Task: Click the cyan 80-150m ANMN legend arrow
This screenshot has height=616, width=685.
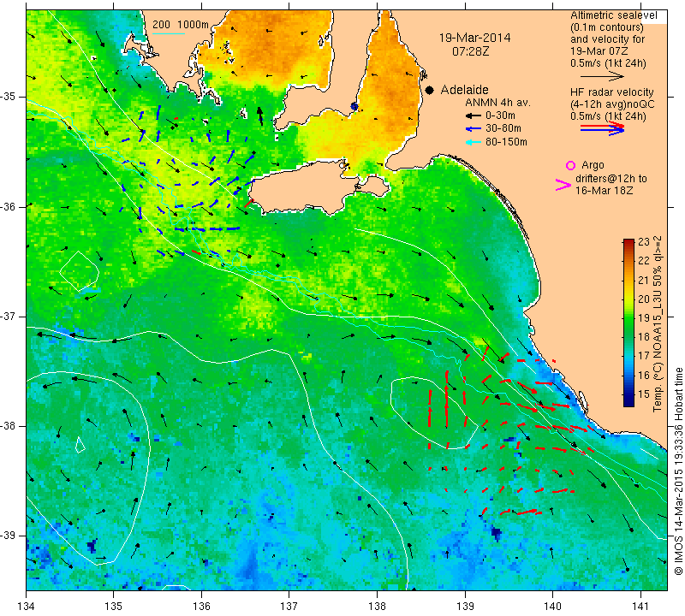Action: (474, 142)
